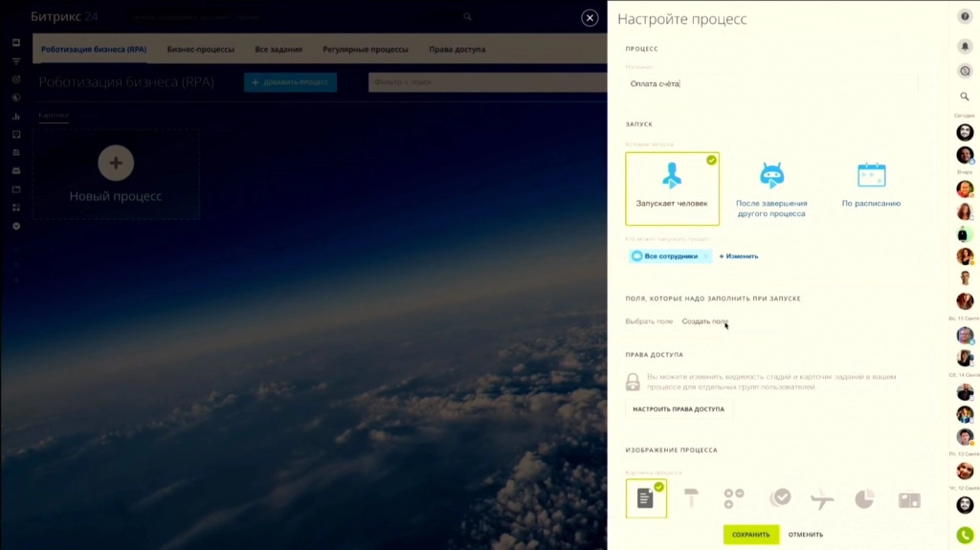This screenshot has width=980, height=550.
Task: Remove the 'Все сотрудники' tag
Action: [x=706, y=256]
